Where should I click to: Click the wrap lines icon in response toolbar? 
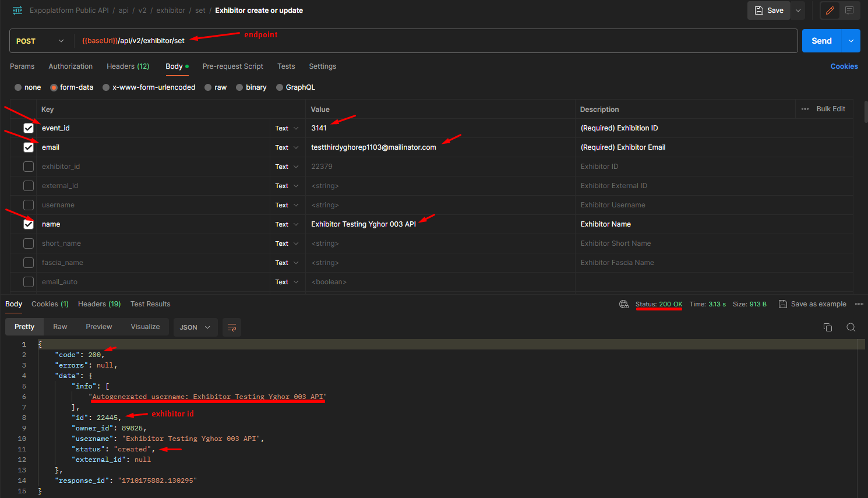[231, 327]
